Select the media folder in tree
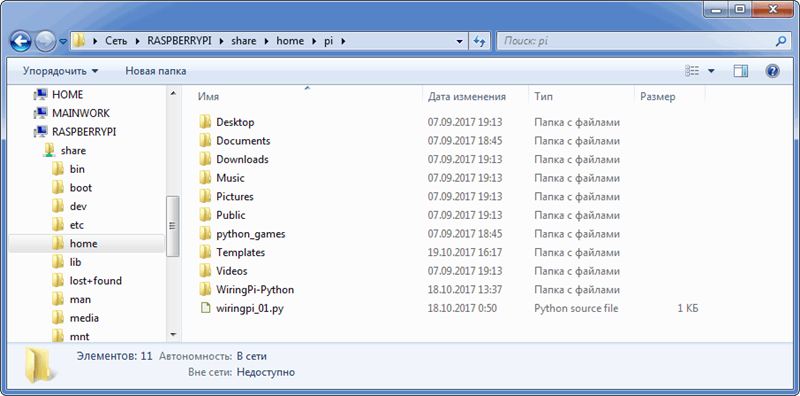This screenshot has height=396, width=800. pyautogui.click(x=76, y=318)
